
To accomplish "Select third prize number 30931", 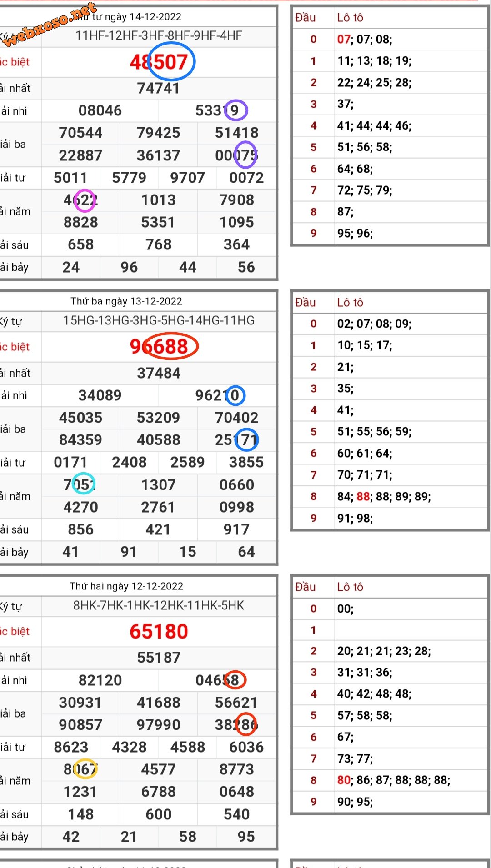I will point(80,703).
